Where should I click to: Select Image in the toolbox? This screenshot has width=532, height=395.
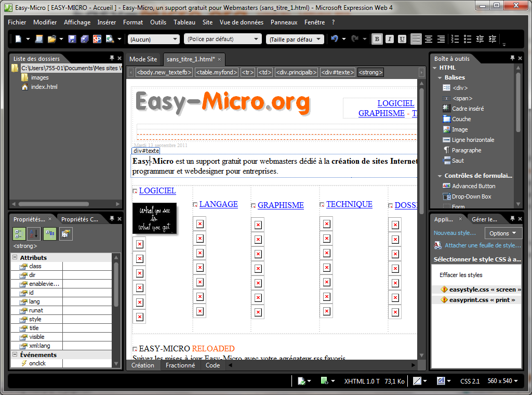[x=460, y=129]
